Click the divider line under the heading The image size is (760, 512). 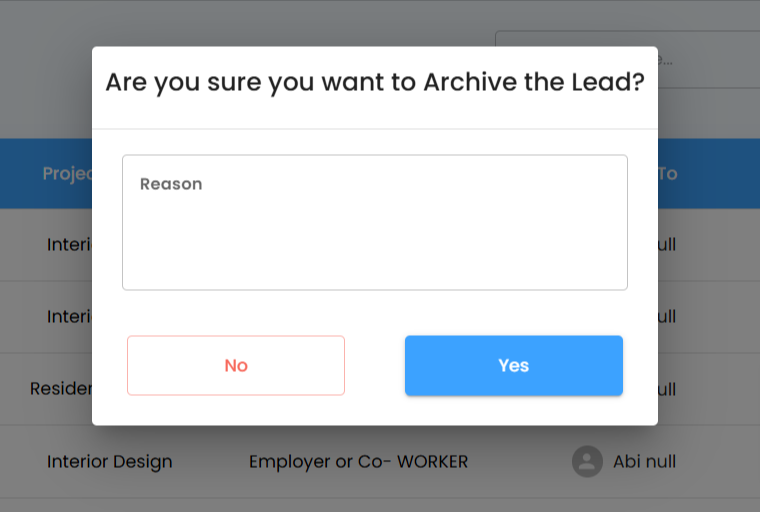375,129
